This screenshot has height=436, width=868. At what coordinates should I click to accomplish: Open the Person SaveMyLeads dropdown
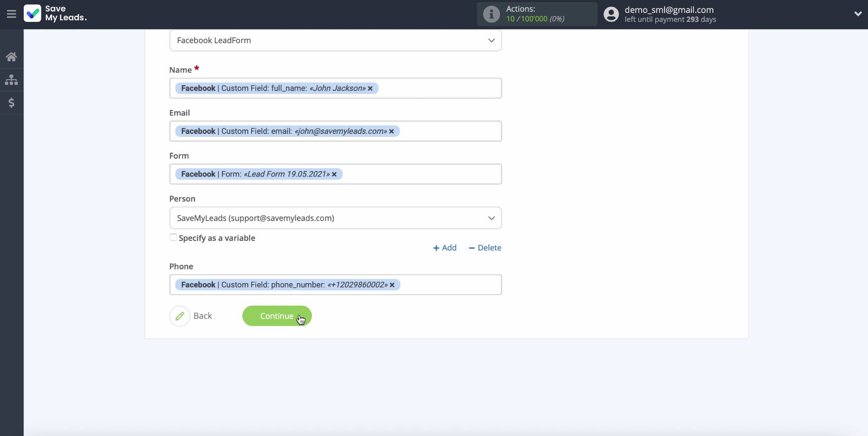coord(335,218)
